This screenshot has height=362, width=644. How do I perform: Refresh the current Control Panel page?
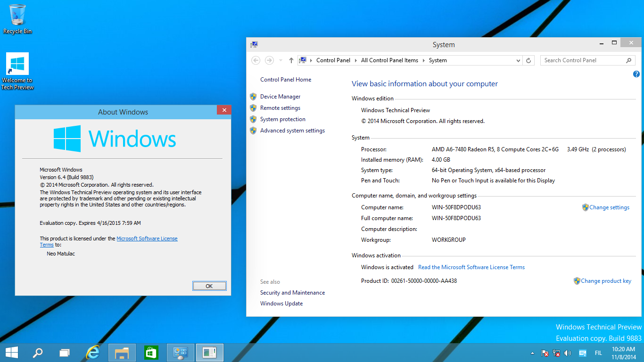click(x=528, y=60)
